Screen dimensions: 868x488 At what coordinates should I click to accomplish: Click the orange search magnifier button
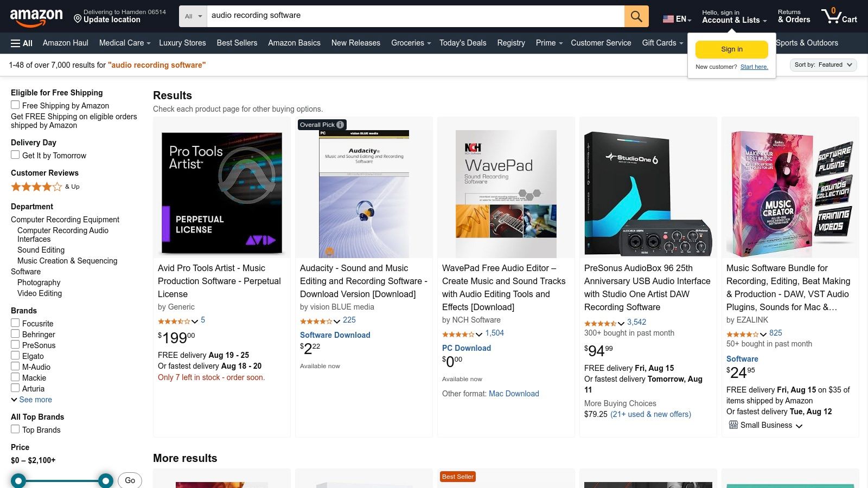(x=636, y=16)
